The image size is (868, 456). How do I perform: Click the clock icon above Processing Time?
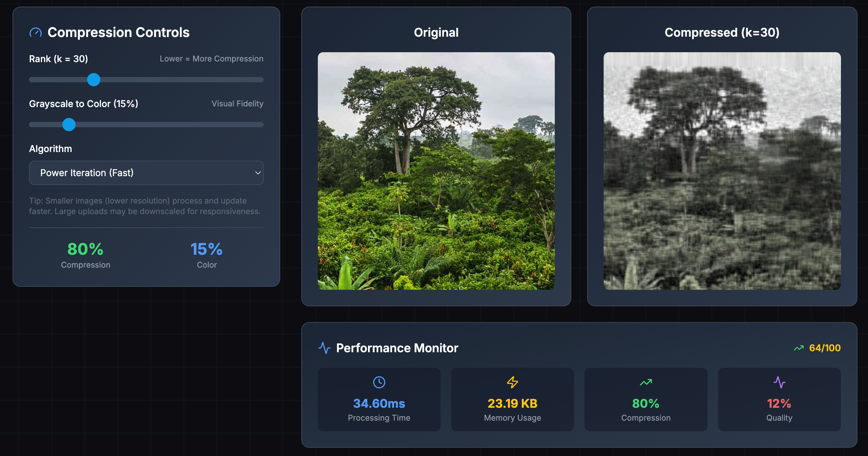[379, 382]
